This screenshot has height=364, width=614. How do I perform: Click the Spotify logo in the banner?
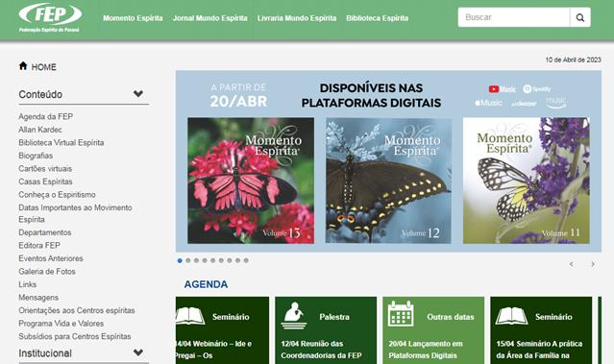tap(537, 89)
